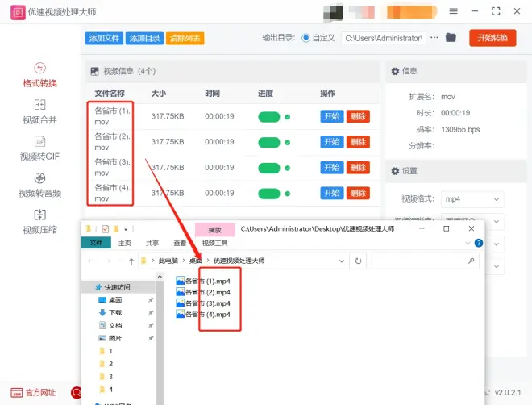Open the 视频工具 ribbon tab in Explorer
The width and height of the screenshot is (532, 405).
214,243
